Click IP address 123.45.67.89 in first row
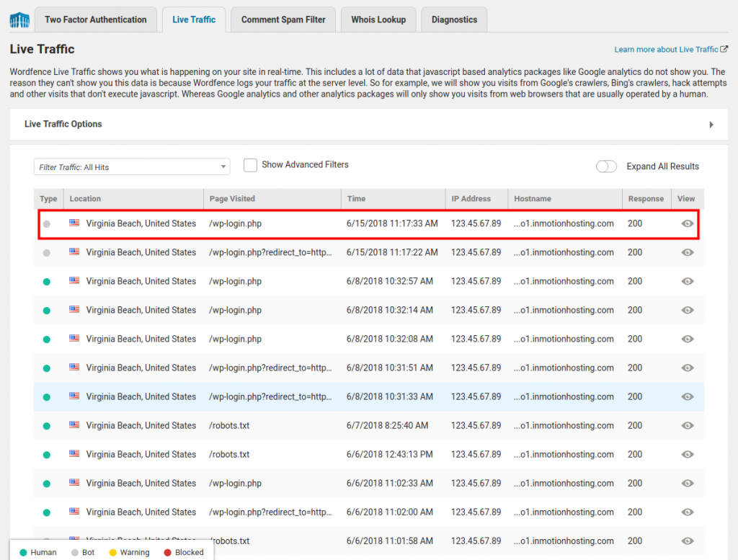 pos(476,223)
